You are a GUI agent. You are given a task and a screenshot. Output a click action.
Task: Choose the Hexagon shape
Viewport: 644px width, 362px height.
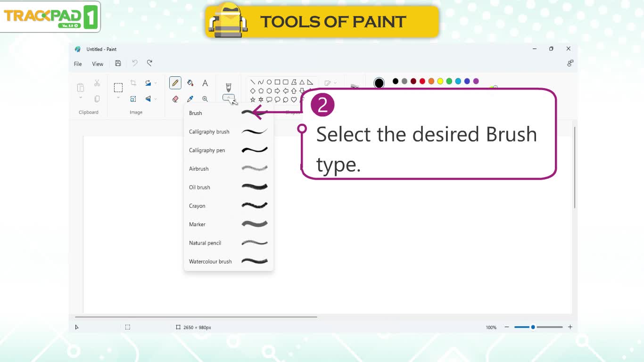[269, 91]
